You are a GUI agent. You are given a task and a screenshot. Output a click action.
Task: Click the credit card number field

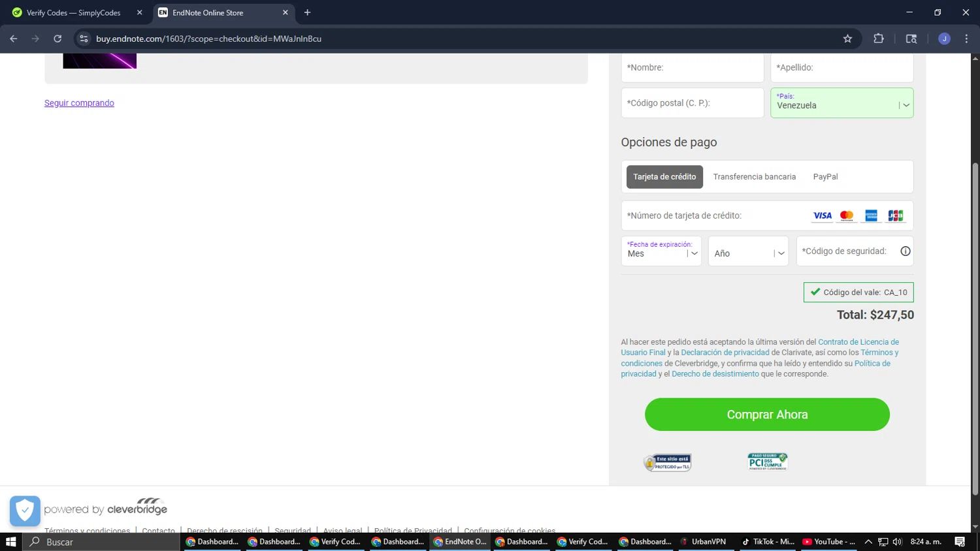(x=767, y=215)
